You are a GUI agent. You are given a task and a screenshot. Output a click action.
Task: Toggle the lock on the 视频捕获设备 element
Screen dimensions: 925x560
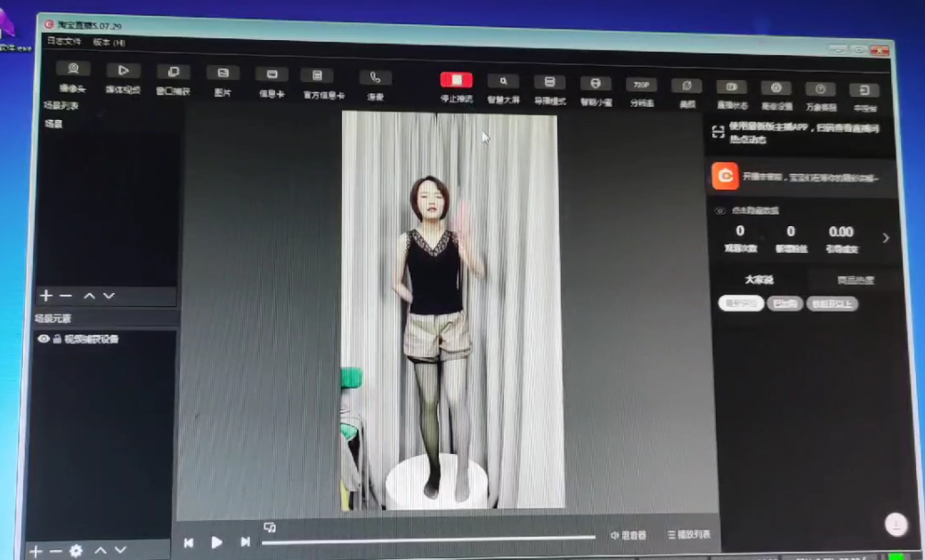click(x=56, y=339)
